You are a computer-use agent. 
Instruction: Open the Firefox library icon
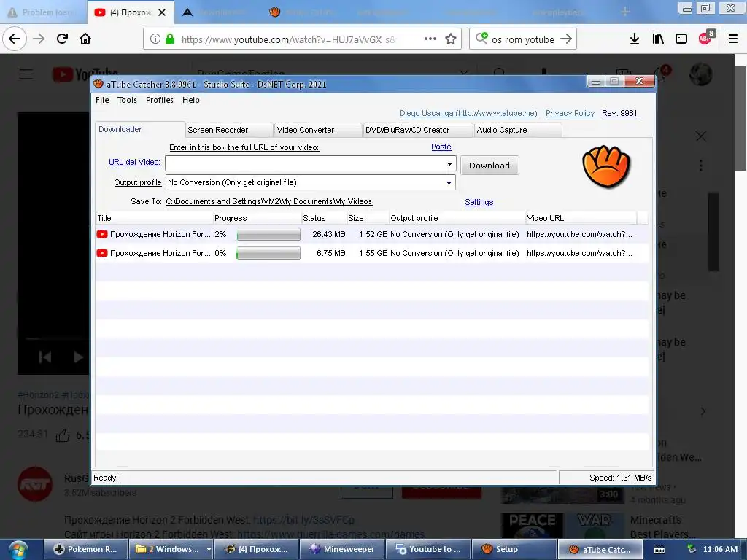tap(658, 39)
